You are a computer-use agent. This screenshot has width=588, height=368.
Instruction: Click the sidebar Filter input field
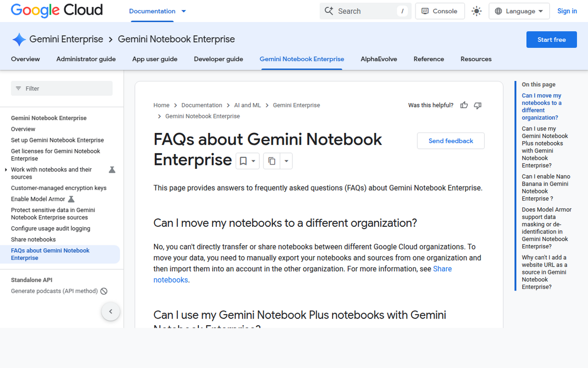(x=62, y=88)
